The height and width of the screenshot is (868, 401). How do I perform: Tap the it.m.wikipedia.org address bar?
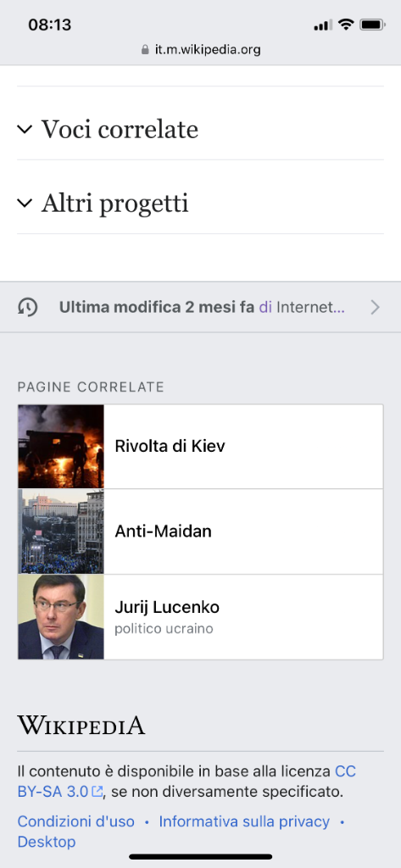point(200,50)
